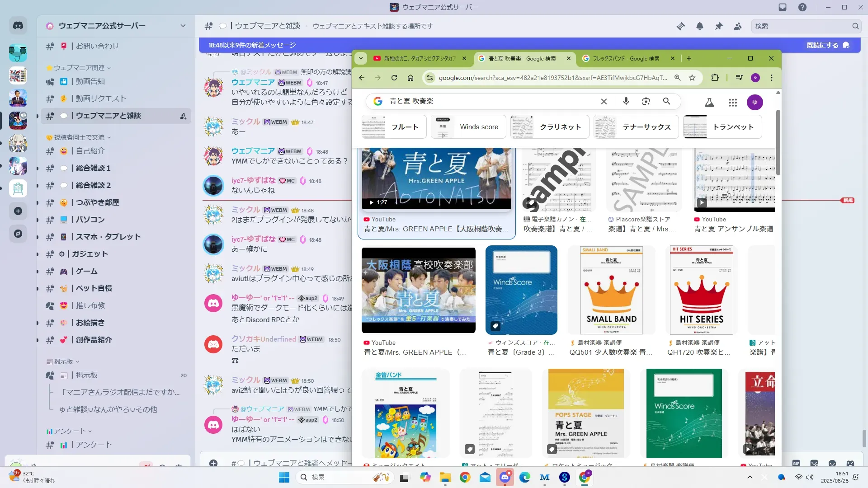868x488 pixels.
Task: Select the 総合雑談 1 channel
Action: 93,168
